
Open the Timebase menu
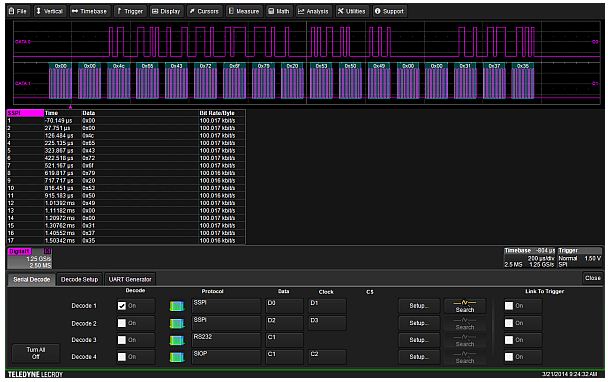(89, 11)
